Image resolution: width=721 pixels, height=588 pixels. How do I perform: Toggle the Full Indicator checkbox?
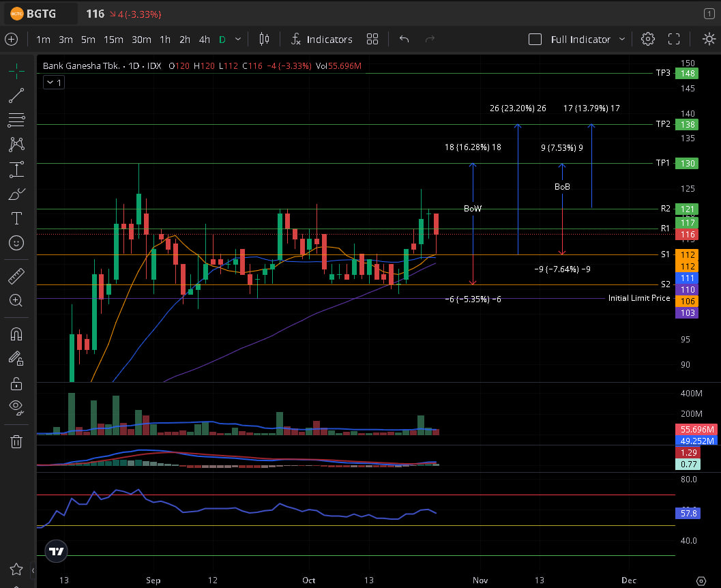pyautogui.click(x=535, y=40)
